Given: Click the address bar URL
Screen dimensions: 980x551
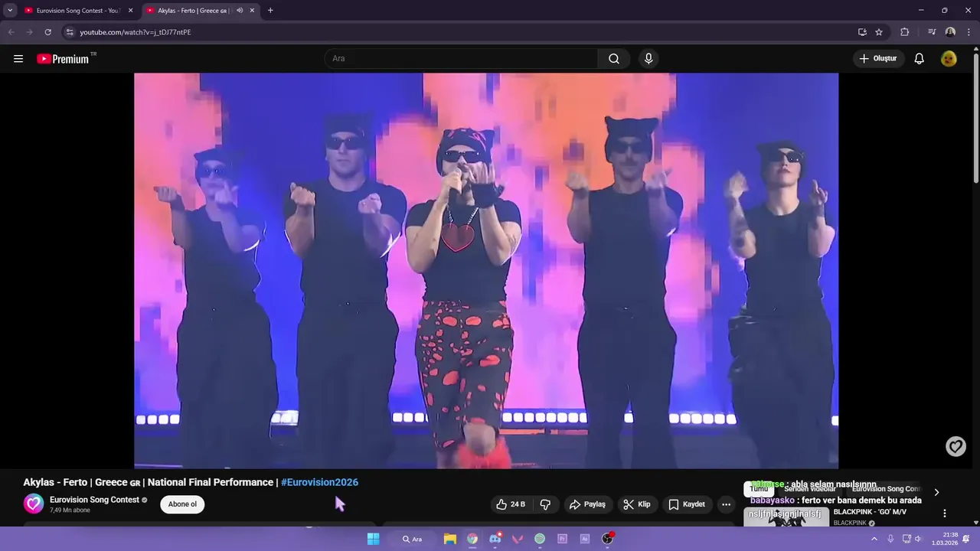Looking at the screenshot, I should (136, 32).
